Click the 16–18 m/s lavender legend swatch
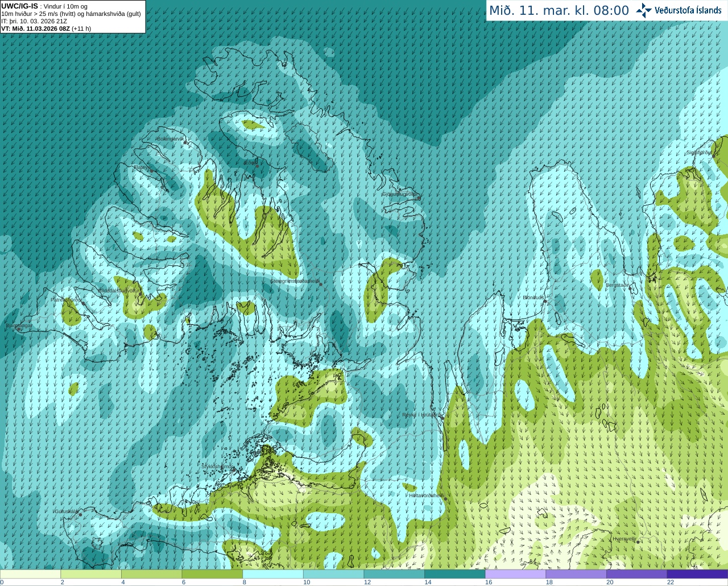 (x=515, y=574)
